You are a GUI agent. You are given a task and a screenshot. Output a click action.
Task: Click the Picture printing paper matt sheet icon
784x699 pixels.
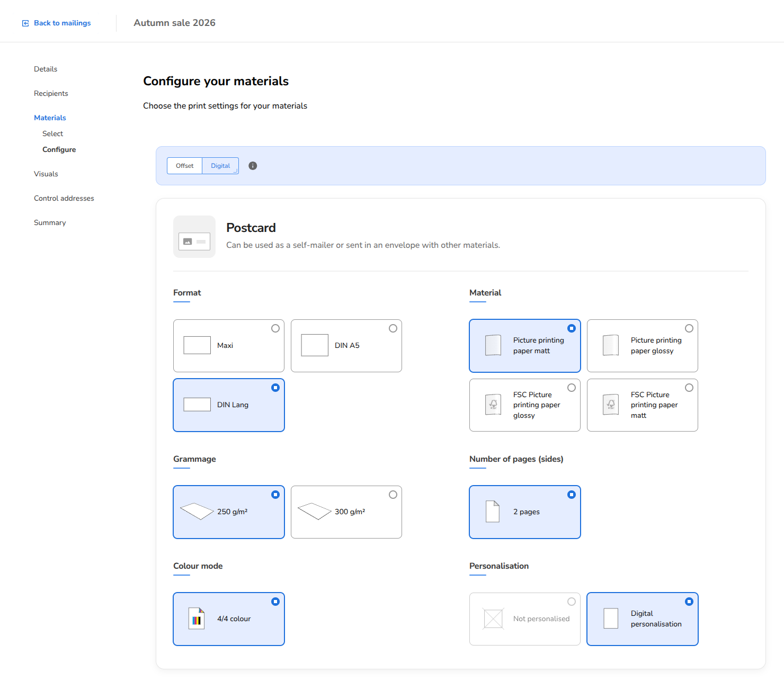point(493,345)
